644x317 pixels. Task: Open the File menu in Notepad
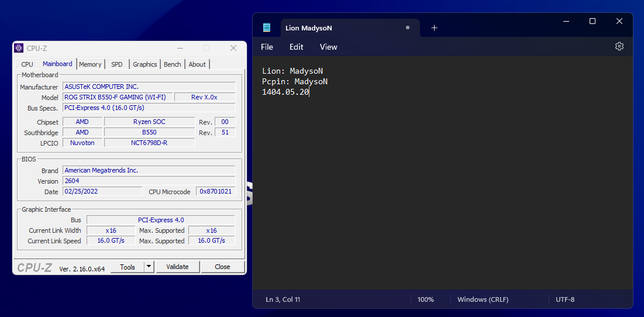(x=267, y=47)
